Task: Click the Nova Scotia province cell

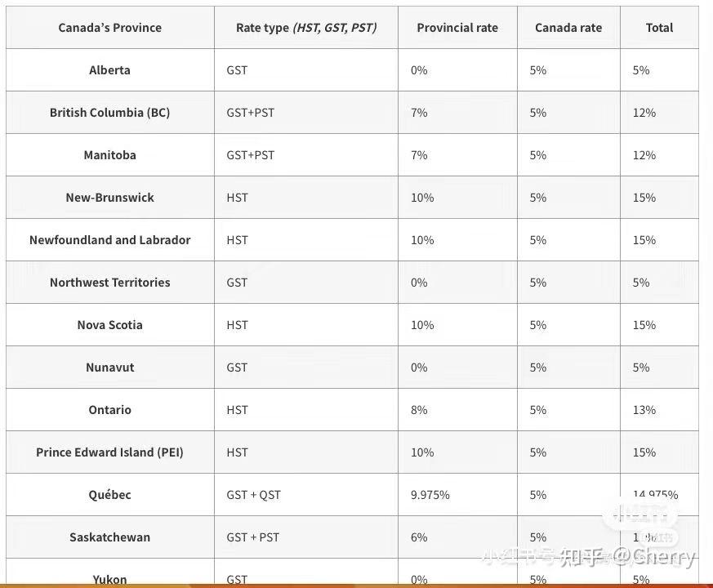Action: (x=109, y=325)
